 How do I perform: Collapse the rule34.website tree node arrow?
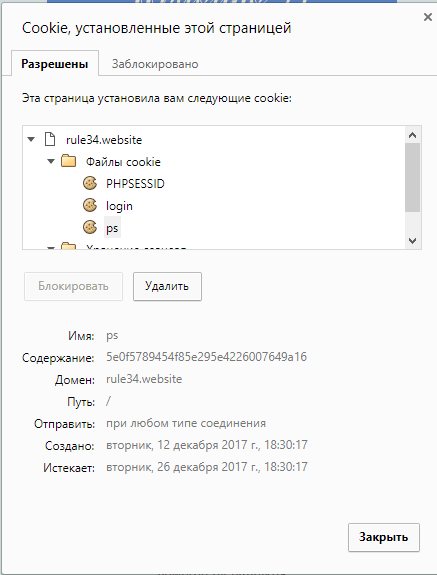[x=31, y=139]
